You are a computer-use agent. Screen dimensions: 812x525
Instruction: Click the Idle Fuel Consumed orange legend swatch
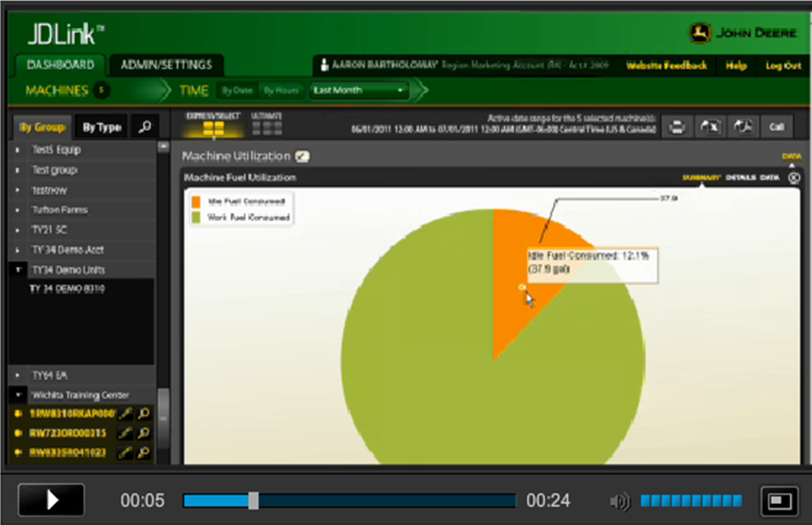click(x=196, y=201)
